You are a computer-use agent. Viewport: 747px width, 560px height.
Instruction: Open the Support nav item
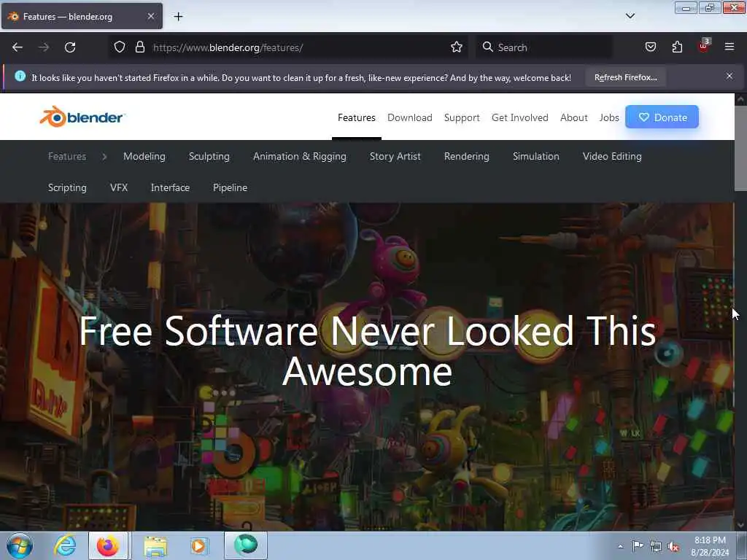[x=462, y=117]
